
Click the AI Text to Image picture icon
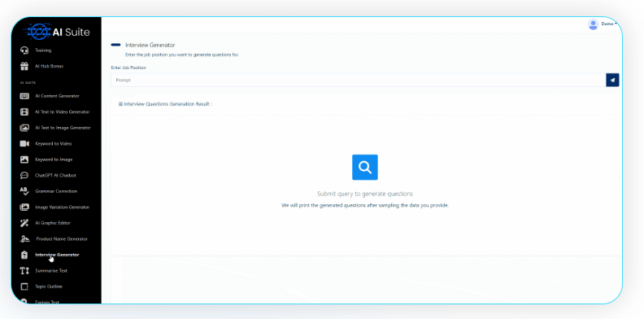tap(24, 128)
